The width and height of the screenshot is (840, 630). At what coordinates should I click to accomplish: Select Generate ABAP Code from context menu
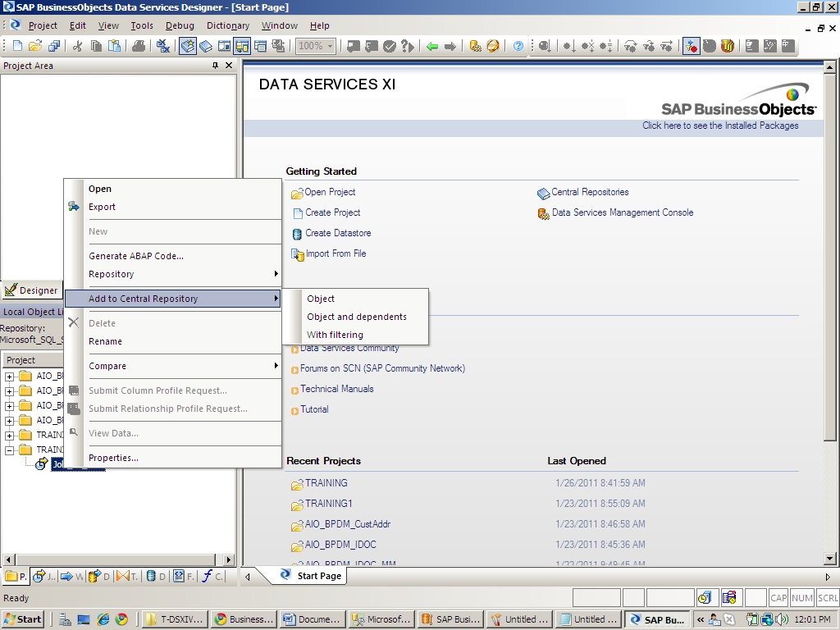[173, 256]
